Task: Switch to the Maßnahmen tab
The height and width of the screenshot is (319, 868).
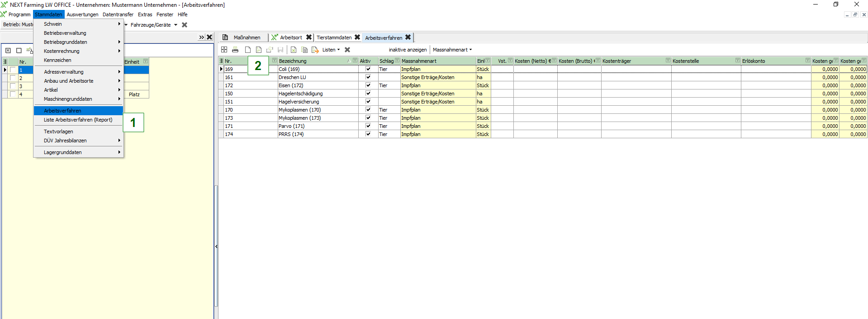Action: coord(247,38)
